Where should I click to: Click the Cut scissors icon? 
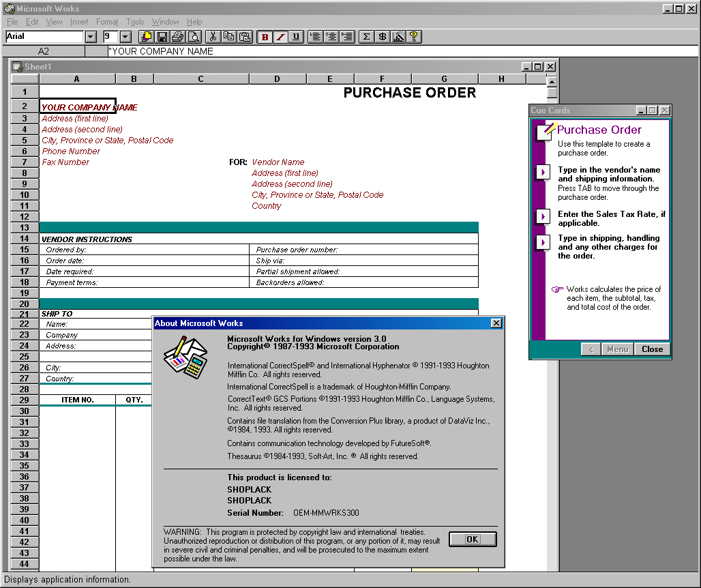(213, 37)
